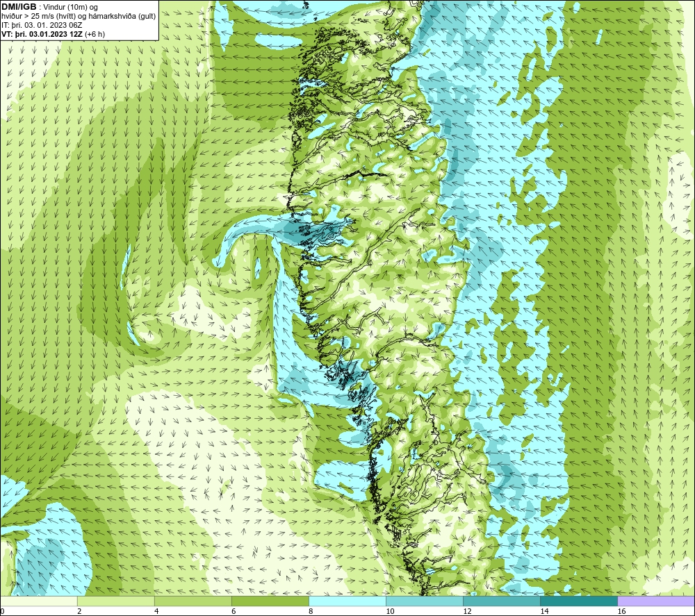Click the legend value '16'
Image resolution: width=695 pixels, height=616 pixels.
(621, 611)
